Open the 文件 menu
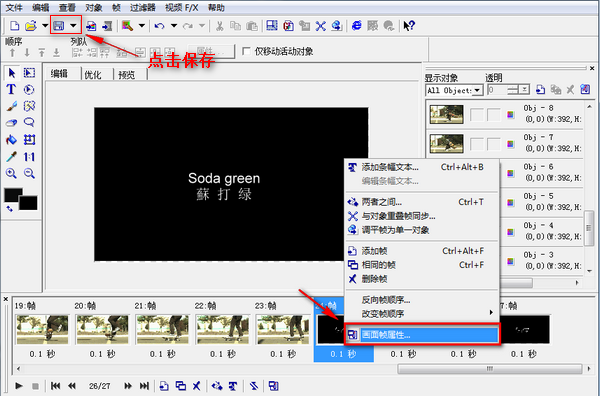The image size is (600, 396). coord(14,7)
